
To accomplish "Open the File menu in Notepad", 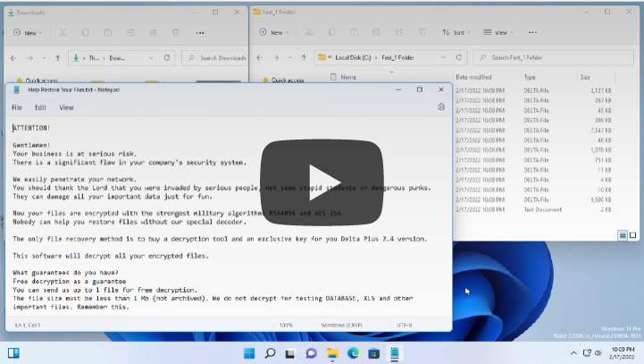I will (x=17, y=107).
